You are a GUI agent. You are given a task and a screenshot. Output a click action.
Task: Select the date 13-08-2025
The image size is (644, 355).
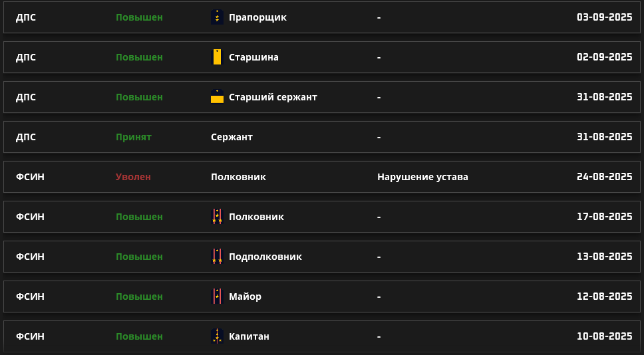(604, 257)
